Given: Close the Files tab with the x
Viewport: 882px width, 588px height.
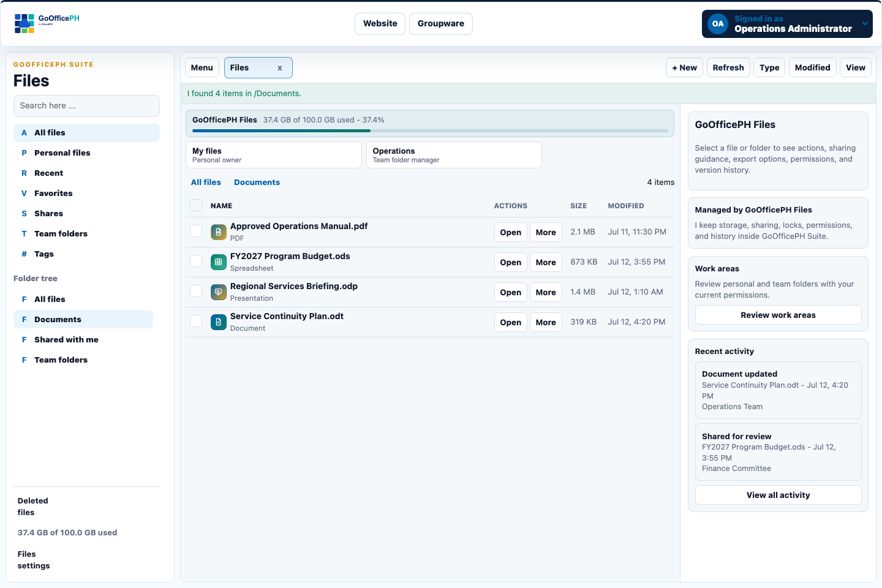Looking at the screenshot, I should 280,68.
